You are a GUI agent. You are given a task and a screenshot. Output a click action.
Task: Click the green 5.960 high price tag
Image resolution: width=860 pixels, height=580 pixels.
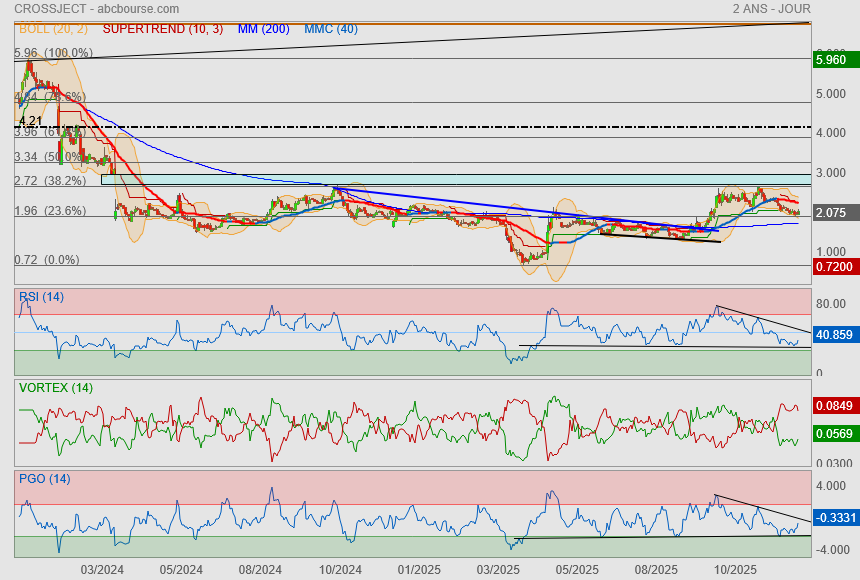pyautogui.click(x=833, y=60)
